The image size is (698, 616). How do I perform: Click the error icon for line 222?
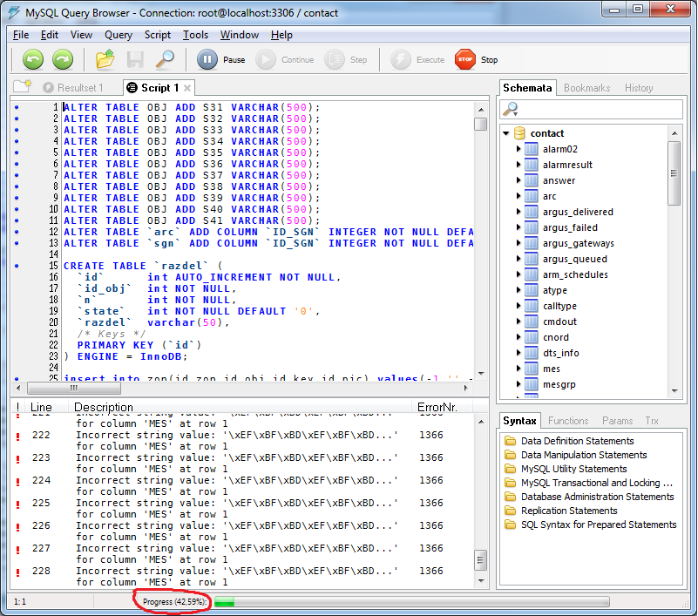point(17,437)
